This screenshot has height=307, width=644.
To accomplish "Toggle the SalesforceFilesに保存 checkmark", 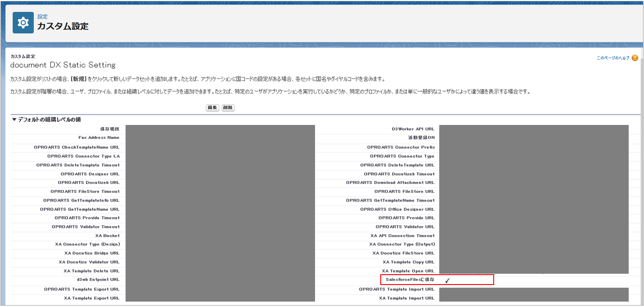I will [447, 280].
